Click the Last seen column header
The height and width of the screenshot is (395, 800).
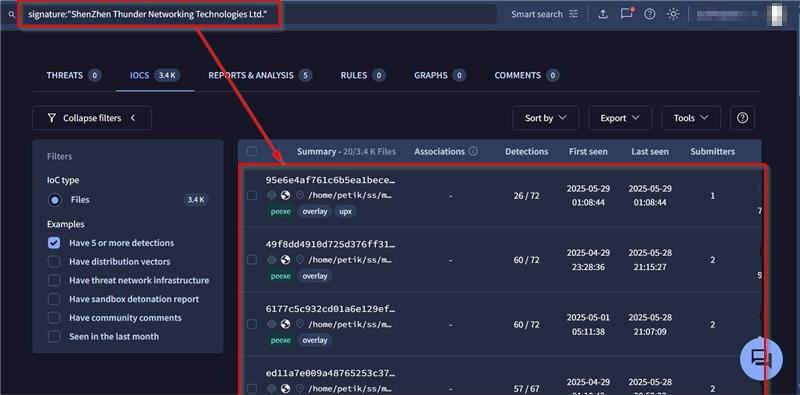(x=650, y=152)
